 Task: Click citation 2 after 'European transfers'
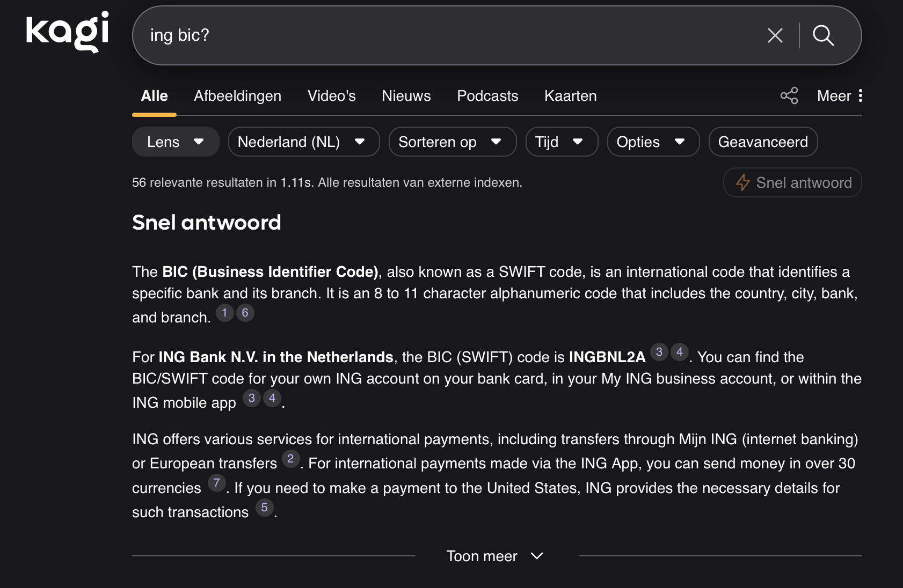(290, 459)
